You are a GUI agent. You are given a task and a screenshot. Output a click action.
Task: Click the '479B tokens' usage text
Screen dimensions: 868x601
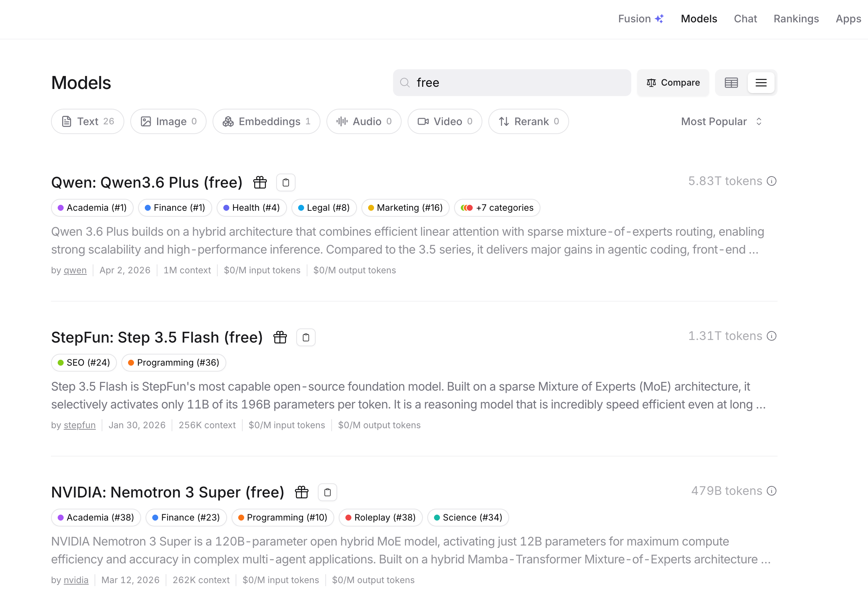point(727,491)
